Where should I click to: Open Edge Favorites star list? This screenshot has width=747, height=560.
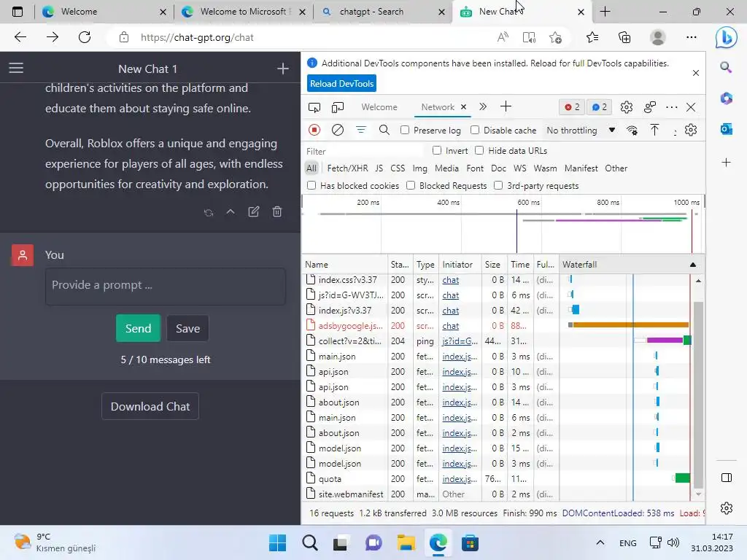[x=592, y=37]
